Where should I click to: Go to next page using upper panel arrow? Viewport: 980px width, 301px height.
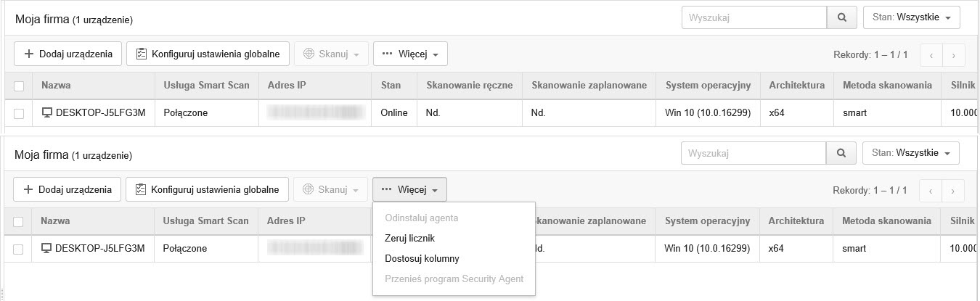[x=953, y=55]
